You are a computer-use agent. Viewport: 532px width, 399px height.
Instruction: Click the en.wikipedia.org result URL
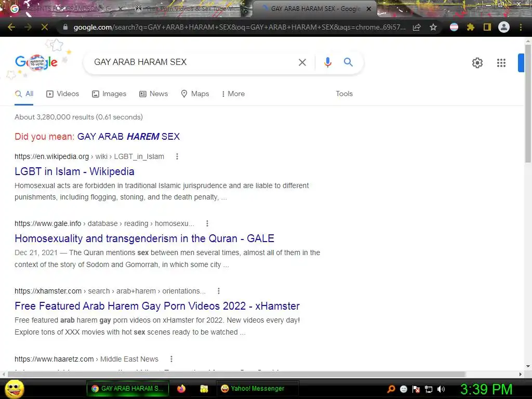[x=89, y=156]
